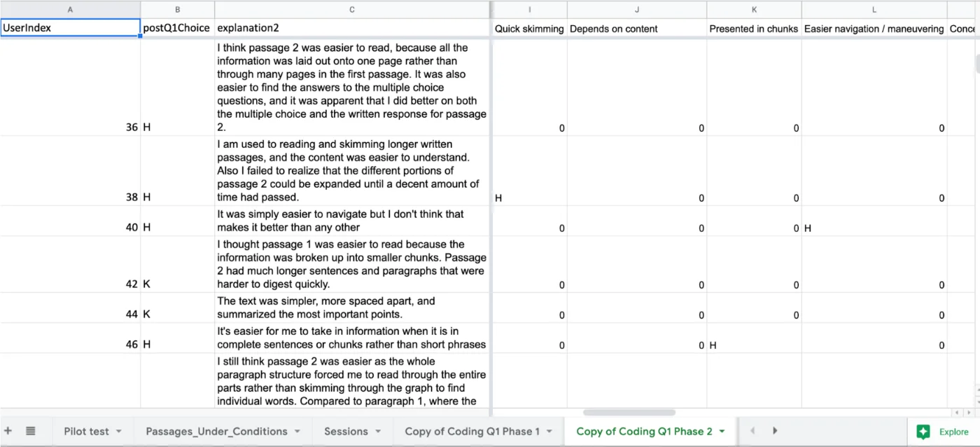
Task: Switch to Passages_Under_Conditions sheet tab
Action: (x=216, y=432)
